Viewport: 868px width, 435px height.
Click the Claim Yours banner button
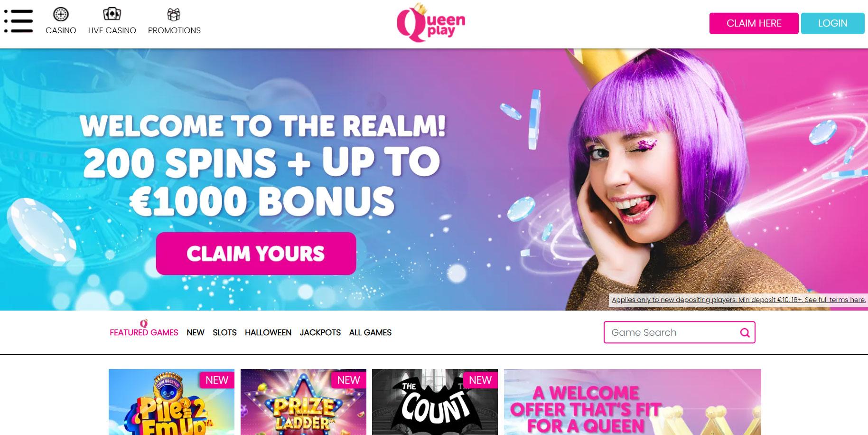[256, 254]
